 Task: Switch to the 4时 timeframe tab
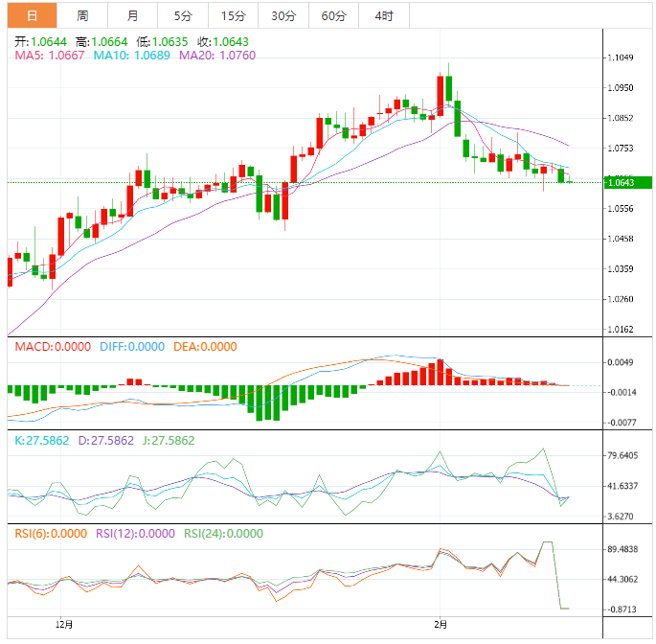tap(384, 15)
